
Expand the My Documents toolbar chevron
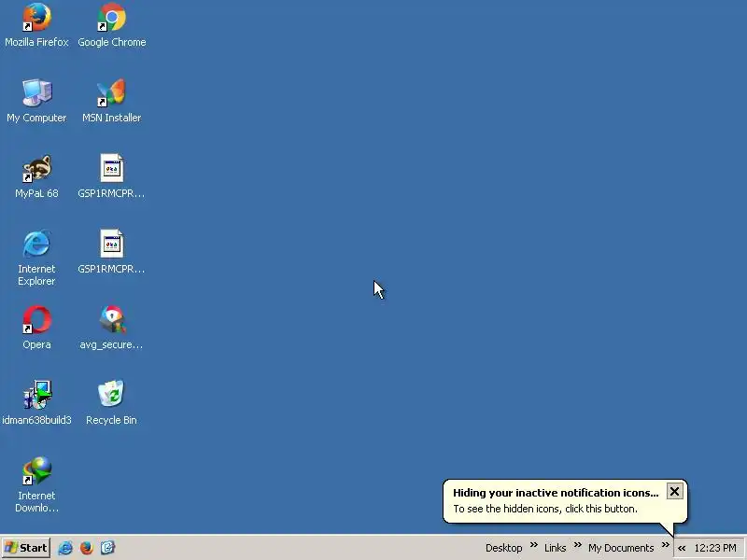tap(666, 544)
